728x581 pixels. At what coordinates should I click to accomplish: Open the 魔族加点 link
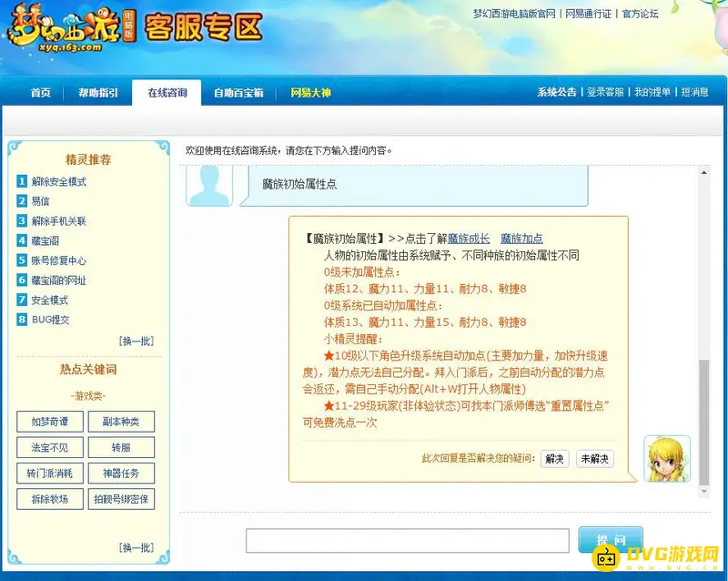521,239
